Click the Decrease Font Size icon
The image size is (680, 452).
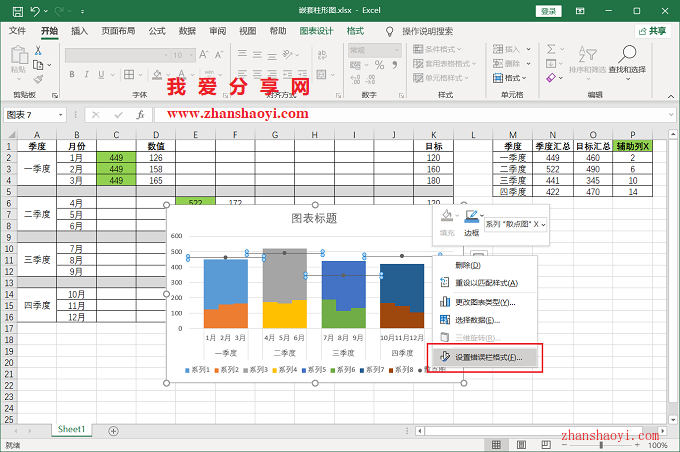click(219, 55)
